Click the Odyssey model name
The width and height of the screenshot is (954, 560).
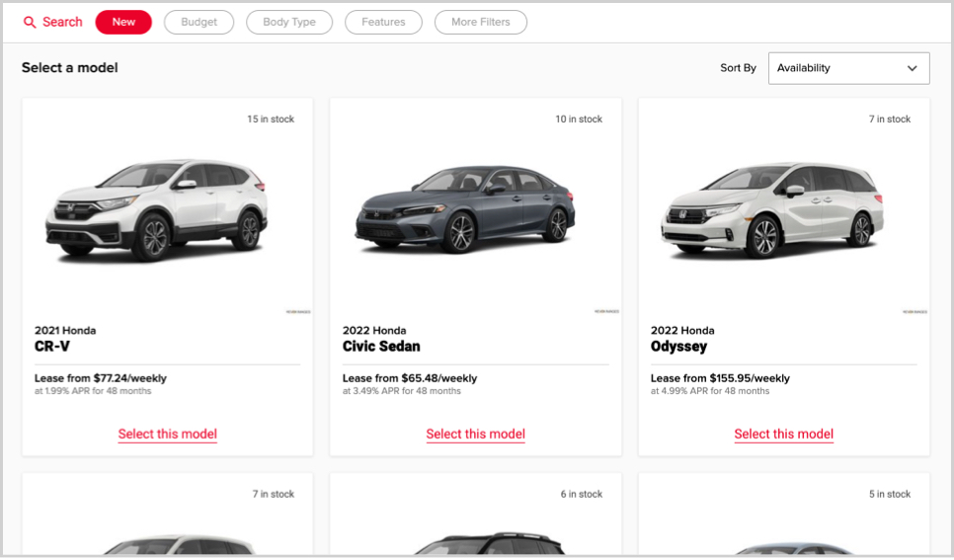[x=679, y=347]
